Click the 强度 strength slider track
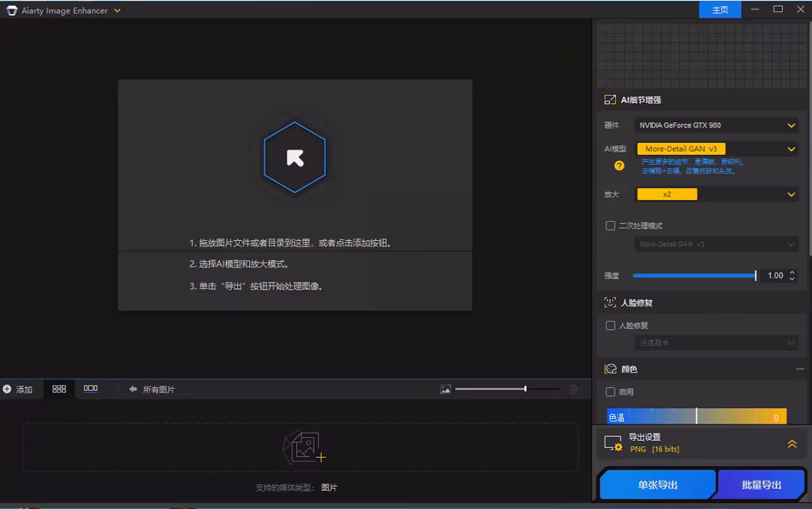 [x=694, y=276]
